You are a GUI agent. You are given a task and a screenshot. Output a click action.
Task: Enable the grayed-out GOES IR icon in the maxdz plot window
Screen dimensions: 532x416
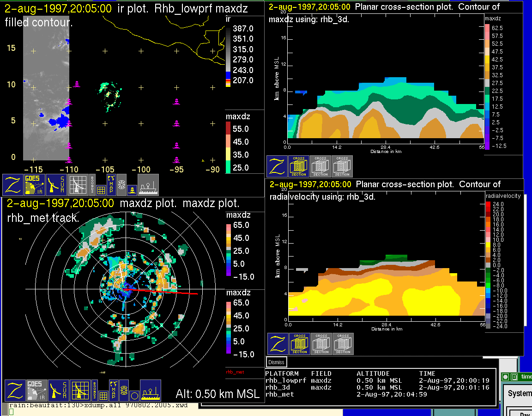[x=36, y=391]
